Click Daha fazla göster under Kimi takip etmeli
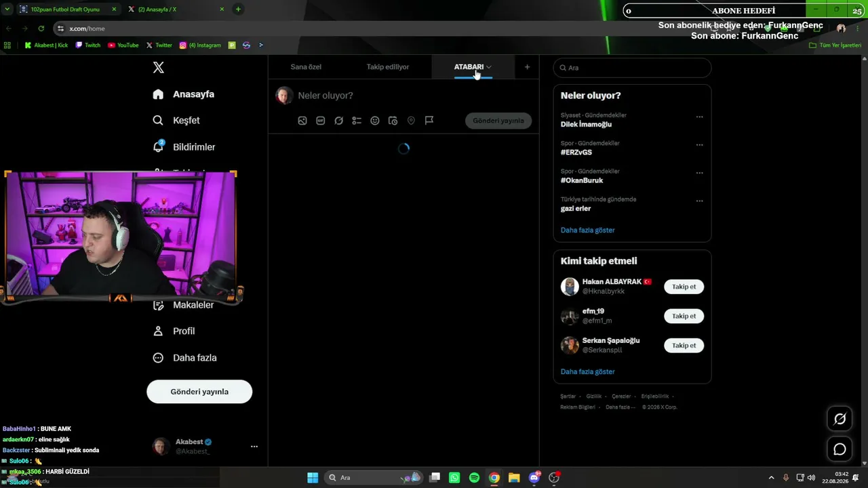 coord(588,372)
